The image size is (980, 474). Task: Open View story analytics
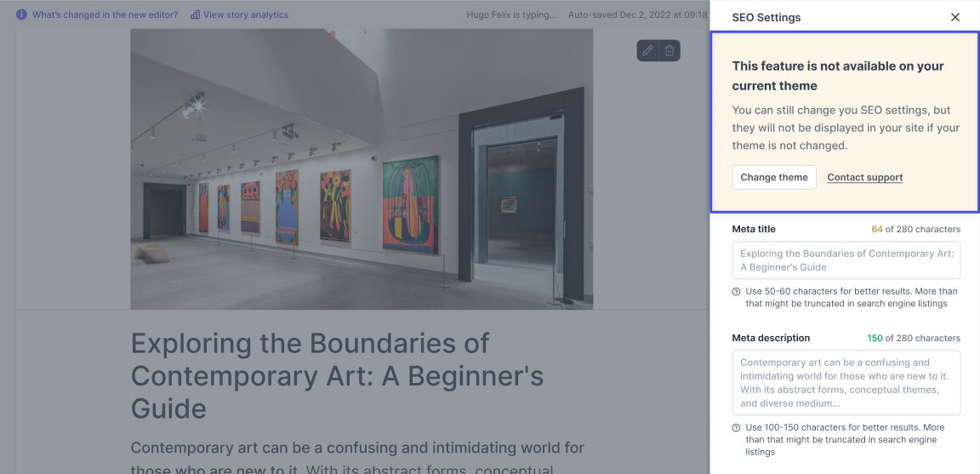tap(246, 14)
